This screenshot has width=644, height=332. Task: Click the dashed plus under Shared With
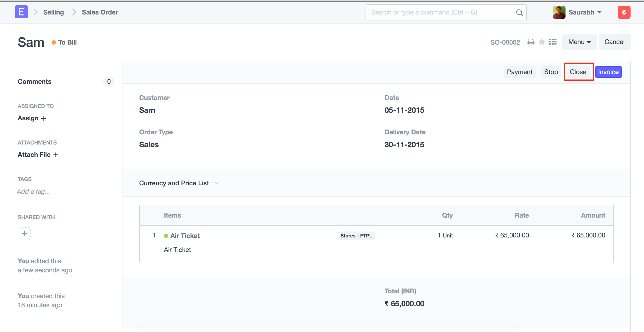coord(24,233)
